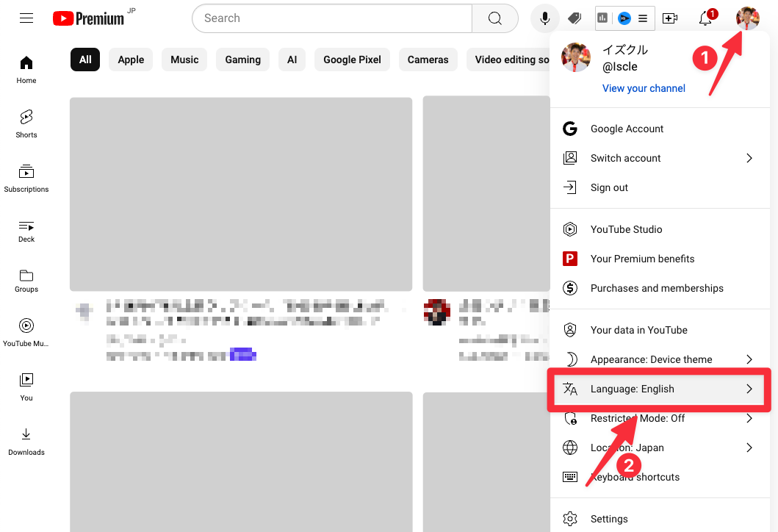Select the All filter chip
This screenshot has width=778, height=532.
click(x=85, y=60)
